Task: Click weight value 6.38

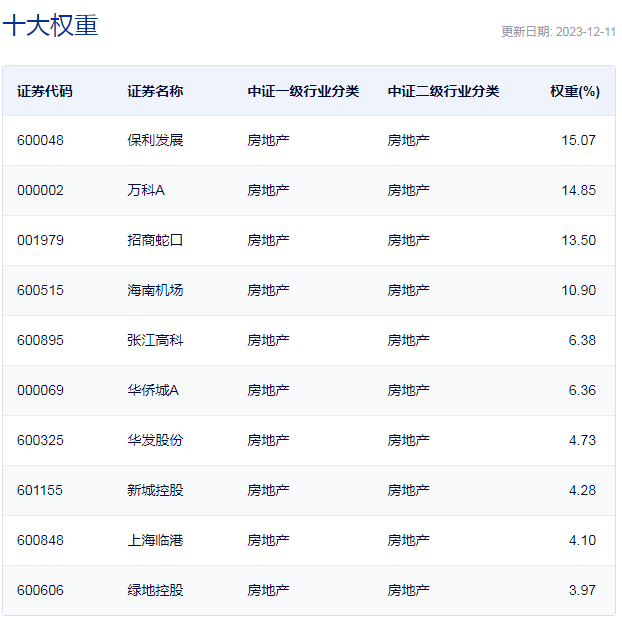Action: (582, 340)
